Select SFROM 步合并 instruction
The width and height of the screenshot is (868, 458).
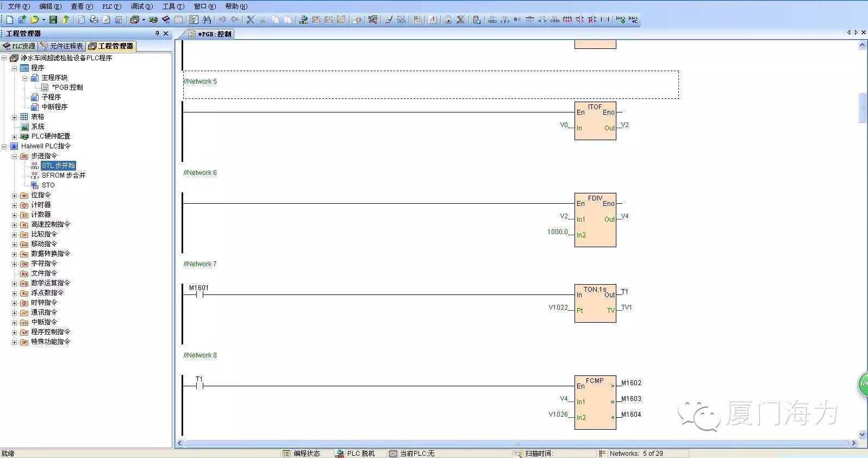pyautogui.click(x=64, y=175)
